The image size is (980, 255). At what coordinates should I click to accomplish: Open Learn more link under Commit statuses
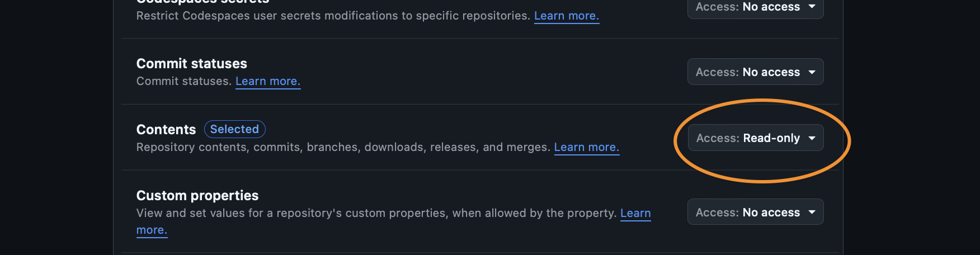pos(267,82)
